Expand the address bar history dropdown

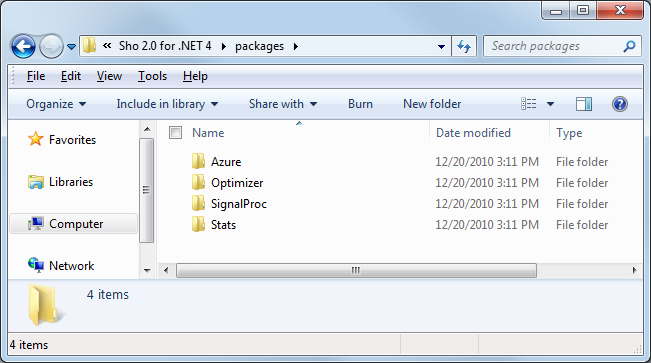pos(442,47)
